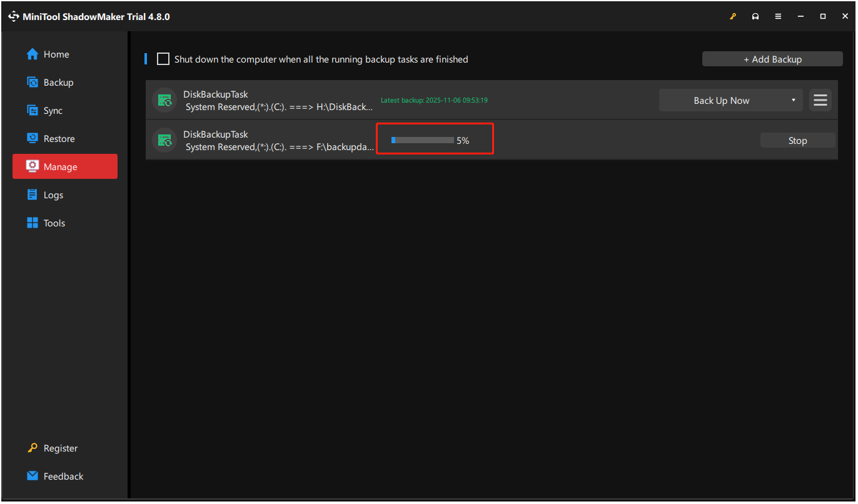Open the first task's hamburger menu

(820, 99)
